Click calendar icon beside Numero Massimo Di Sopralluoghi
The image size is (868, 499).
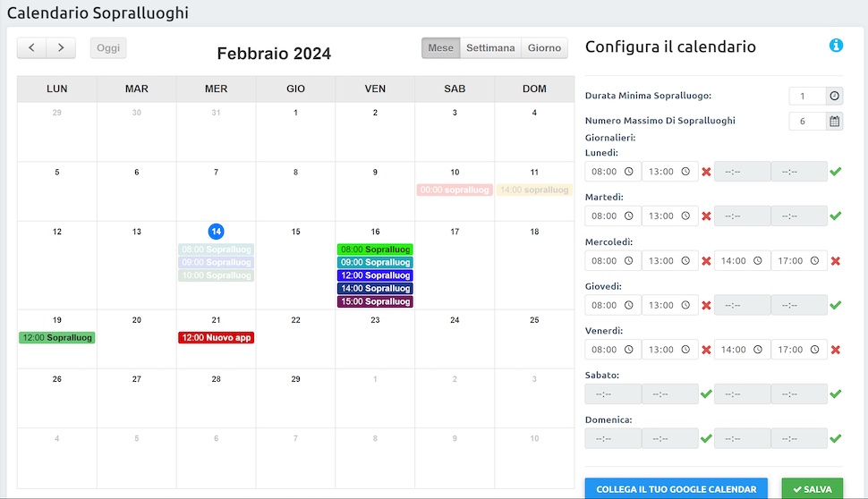(834, 121)
